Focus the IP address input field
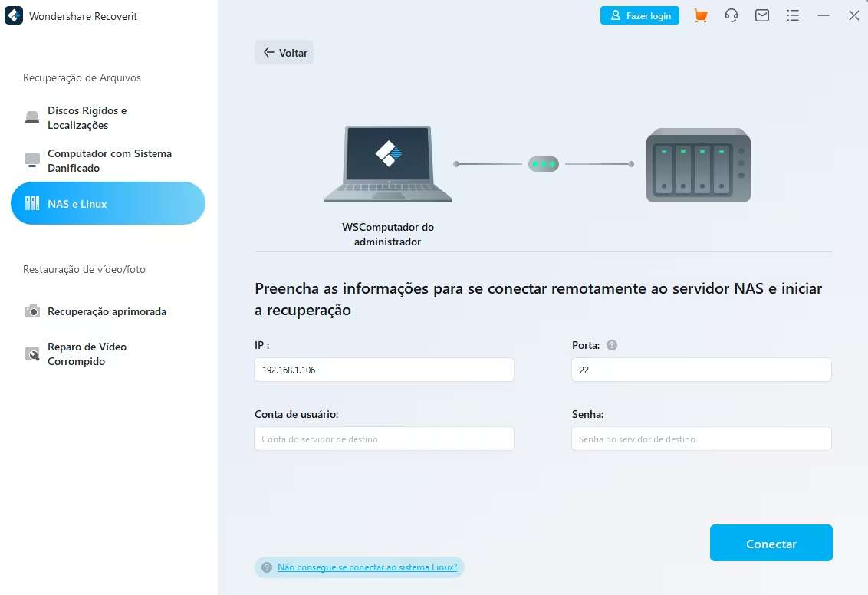This screenshot has height=595, width=868. pos(384,370)
